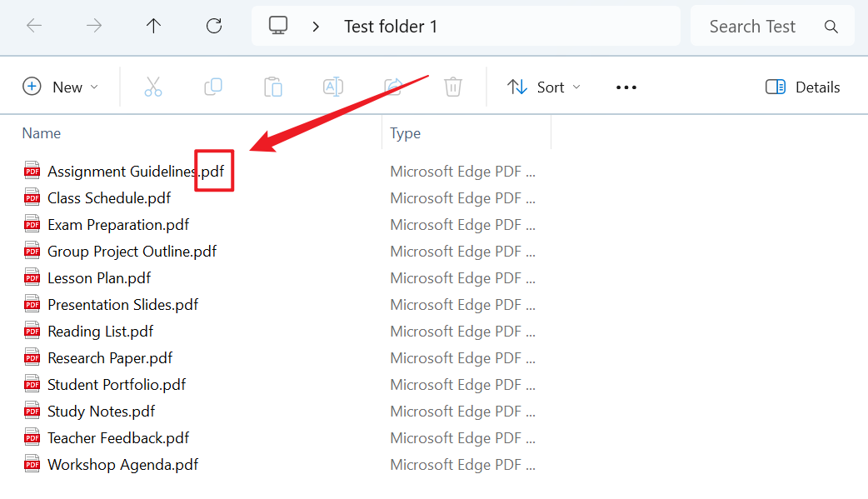Refresh the folder view
Image resolution: width=868 pixels, height=499 pixels.
coord(213,26)
